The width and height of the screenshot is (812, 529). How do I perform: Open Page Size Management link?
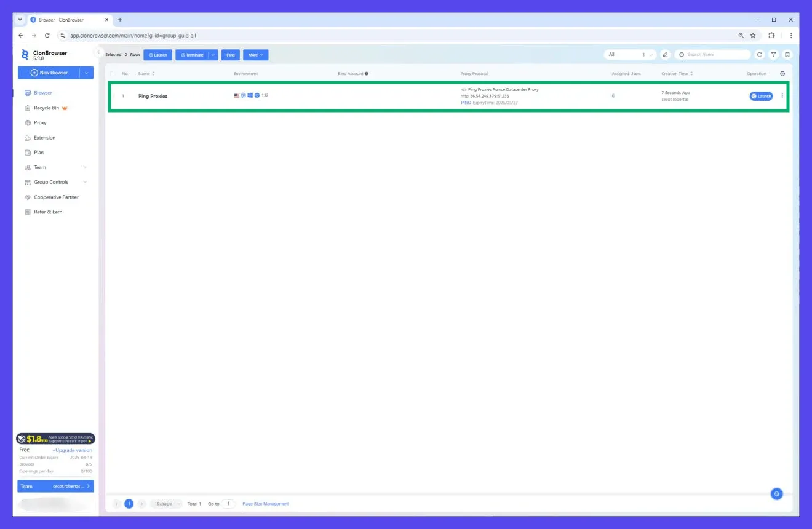265,504
